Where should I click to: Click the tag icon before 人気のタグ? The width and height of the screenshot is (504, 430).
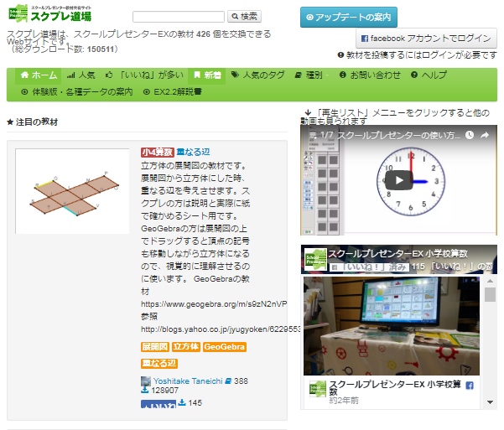pos(235,75)
